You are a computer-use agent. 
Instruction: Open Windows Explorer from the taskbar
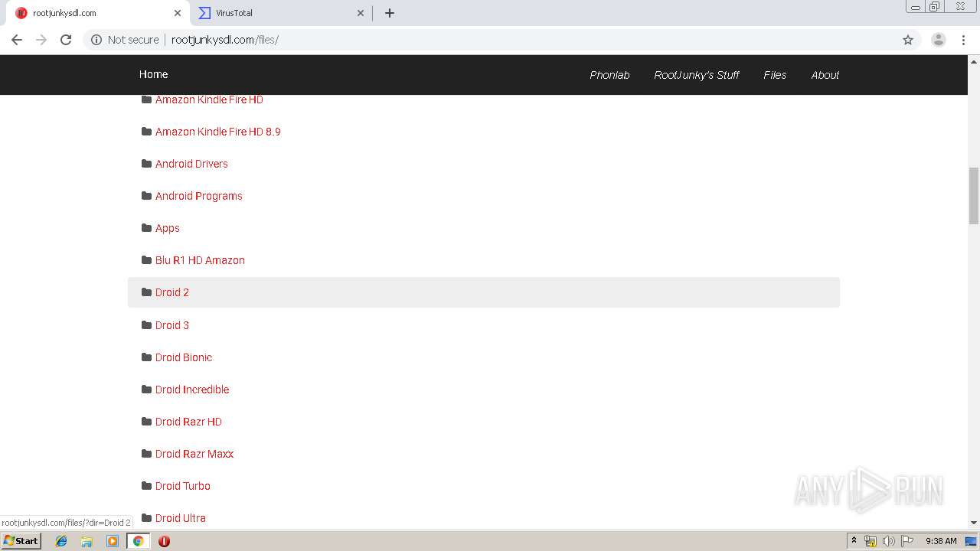[x=87, y=541]
